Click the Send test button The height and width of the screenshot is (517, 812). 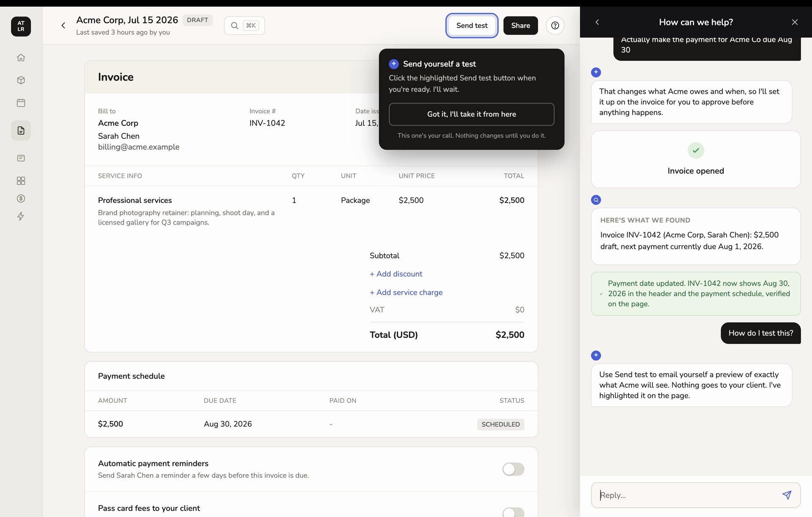point(472,25)
